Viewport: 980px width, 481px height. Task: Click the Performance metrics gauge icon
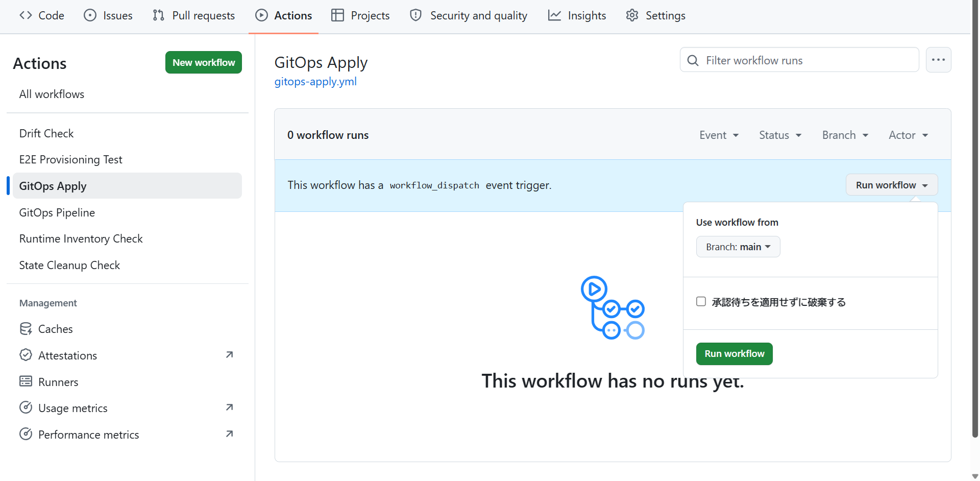click(26, 434)
